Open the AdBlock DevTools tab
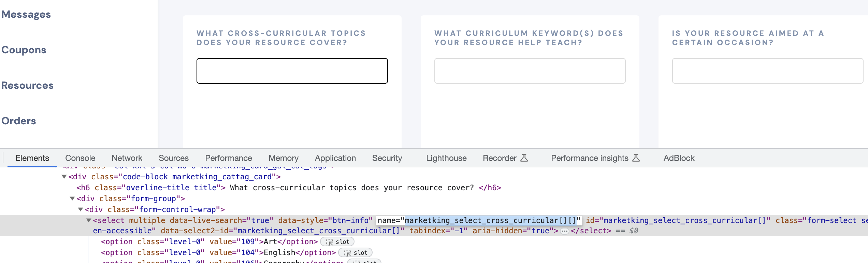 point(679,158)
